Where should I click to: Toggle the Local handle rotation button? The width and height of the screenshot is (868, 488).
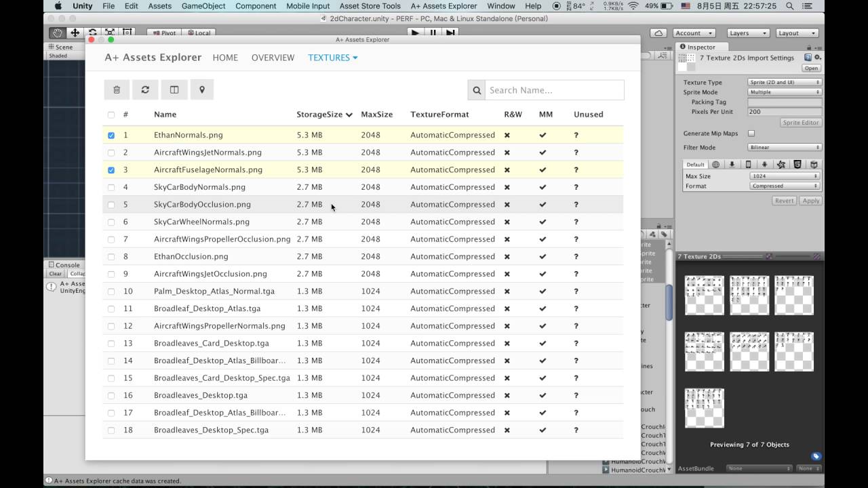[x=198, y=33]
